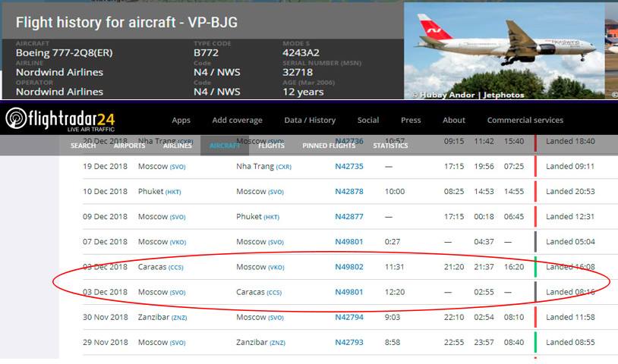Open the Apps menu
This screenshot has width=618, height=364.
(181, 120)
